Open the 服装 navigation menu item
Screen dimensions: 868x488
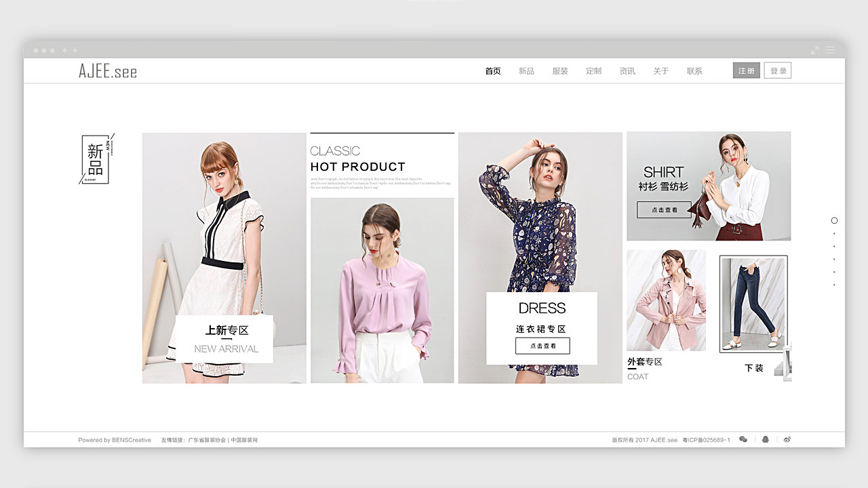(x=560, y=71)
